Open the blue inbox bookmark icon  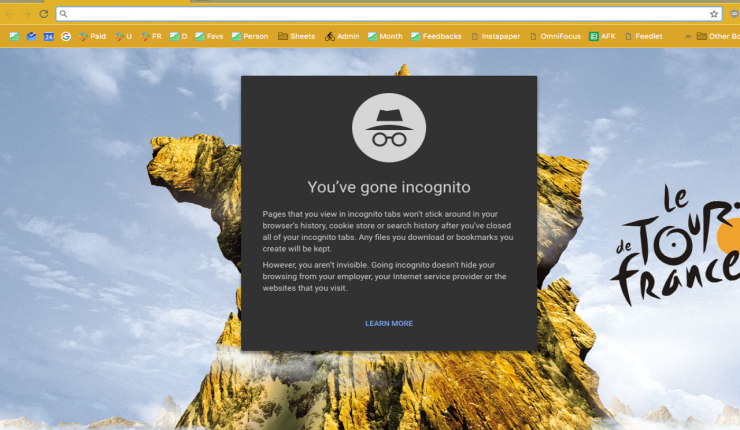[31, 36]
